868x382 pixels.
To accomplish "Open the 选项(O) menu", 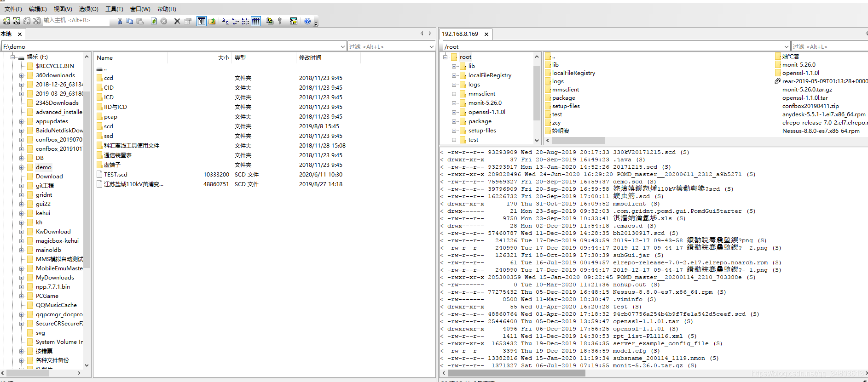I will pos(88,9).
